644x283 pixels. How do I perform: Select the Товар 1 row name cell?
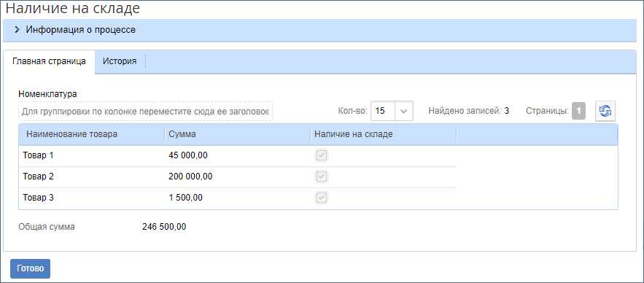pos(92,155)
